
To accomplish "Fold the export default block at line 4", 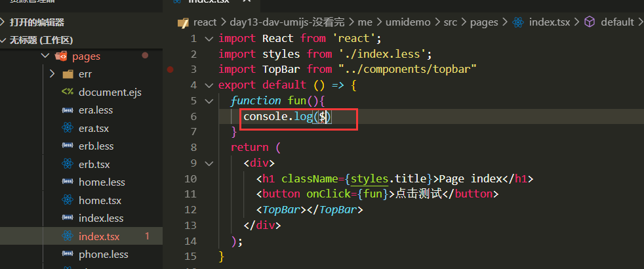I will click(209, 85).
